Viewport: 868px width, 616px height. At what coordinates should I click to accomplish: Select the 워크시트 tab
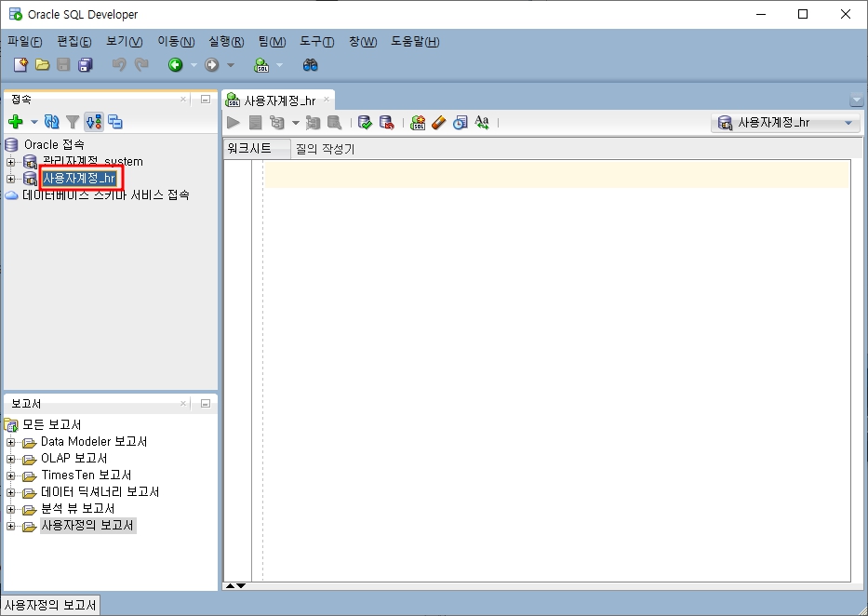tap(257, 148)
